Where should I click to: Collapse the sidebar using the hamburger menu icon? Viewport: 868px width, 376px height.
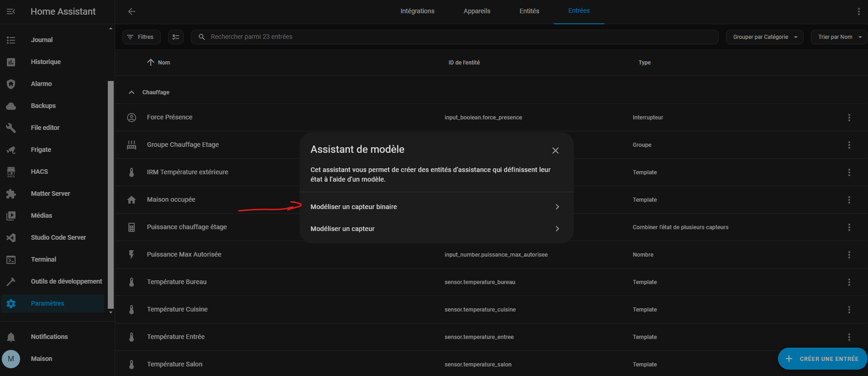pyautogui.click(x=11, y=11)
